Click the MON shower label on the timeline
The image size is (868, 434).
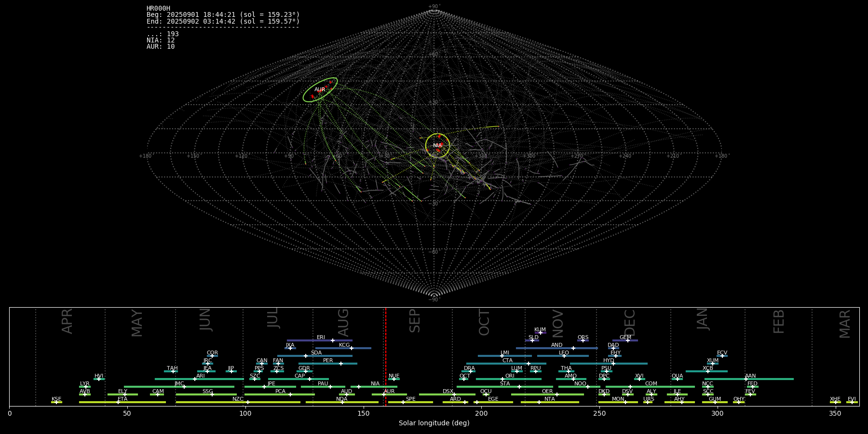[618, 399]
